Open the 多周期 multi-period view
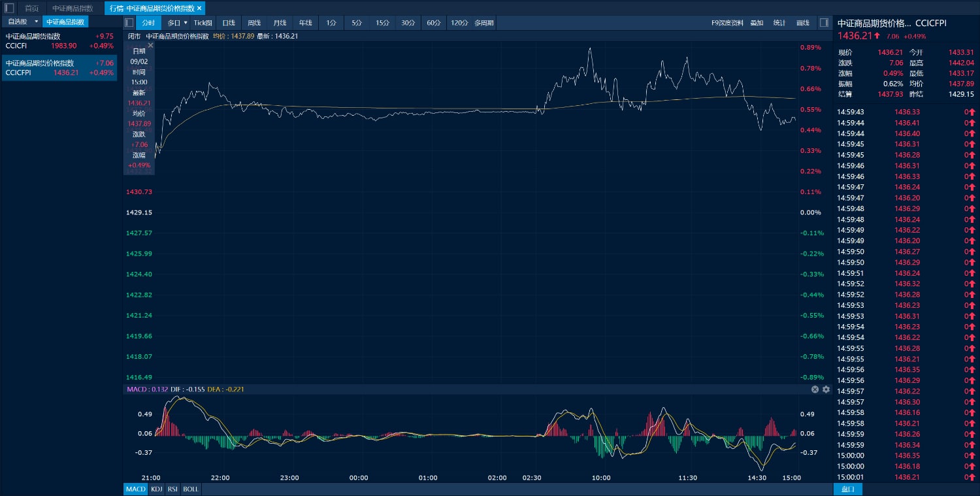Screen dimensions: 980x496 (484, 23)
